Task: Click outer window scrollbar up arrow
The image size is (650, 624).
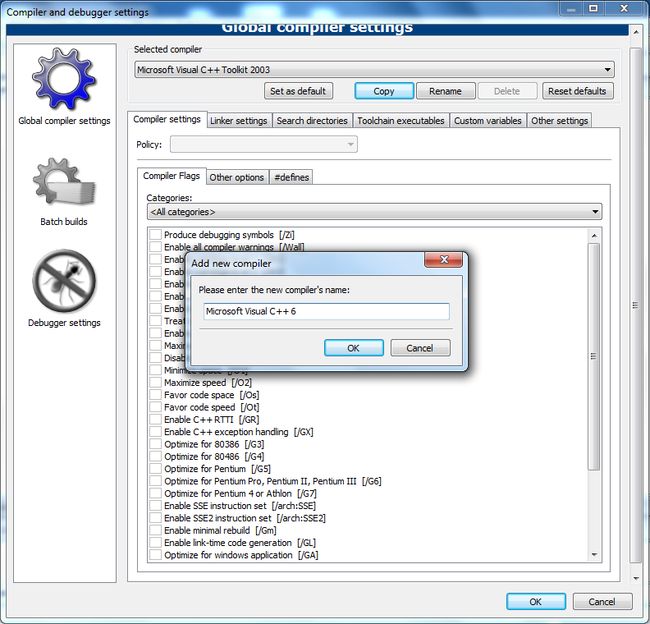Action: (x=636, y=32)
